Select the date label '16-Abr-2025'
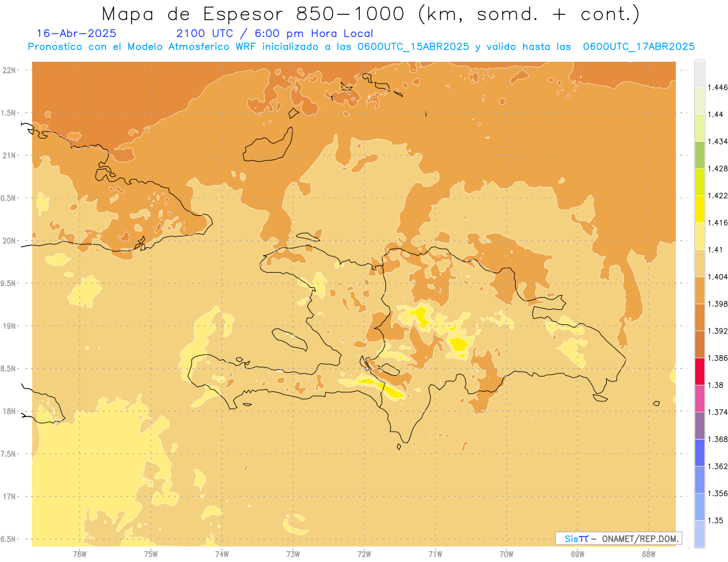 (76, 33)
